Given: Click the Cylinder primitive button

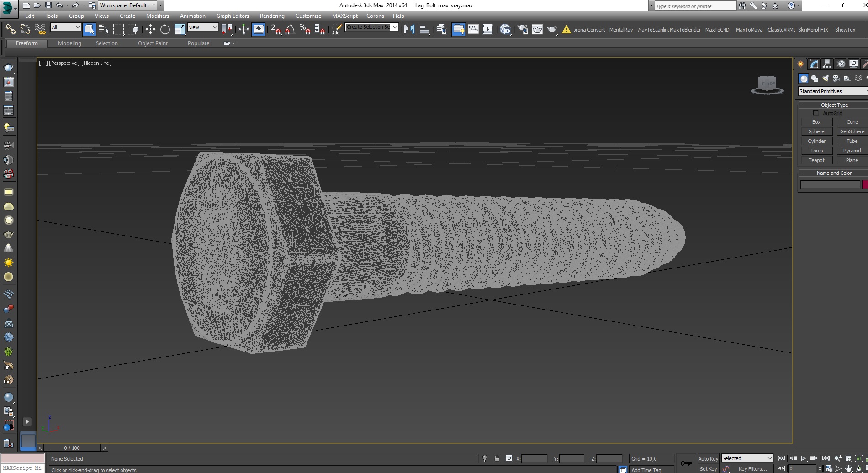Looking at the screenshot, I should (x=816, y=141).
